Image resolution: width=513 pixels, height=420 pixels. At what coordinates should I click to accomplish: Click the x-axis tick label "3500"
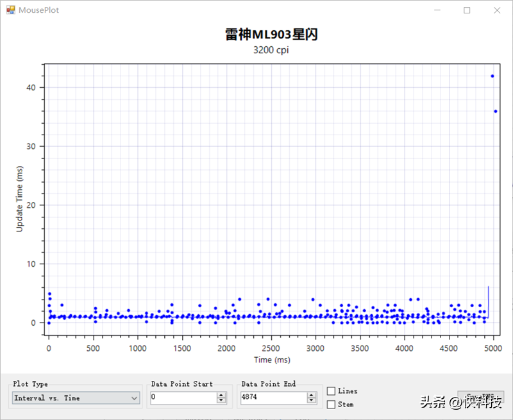[x=360, y=348]
